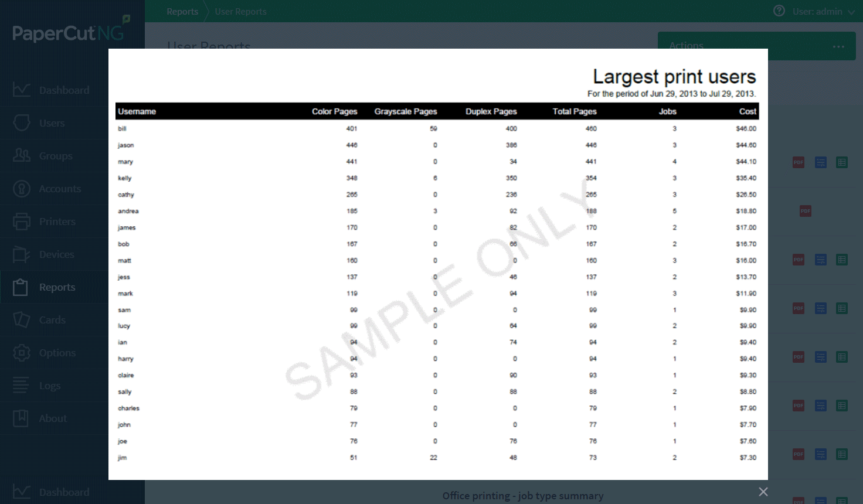Select Options label in the sidebar menu
Image resolution: width=863 pixels, height=504 pixels.
[x=57, y=353]
